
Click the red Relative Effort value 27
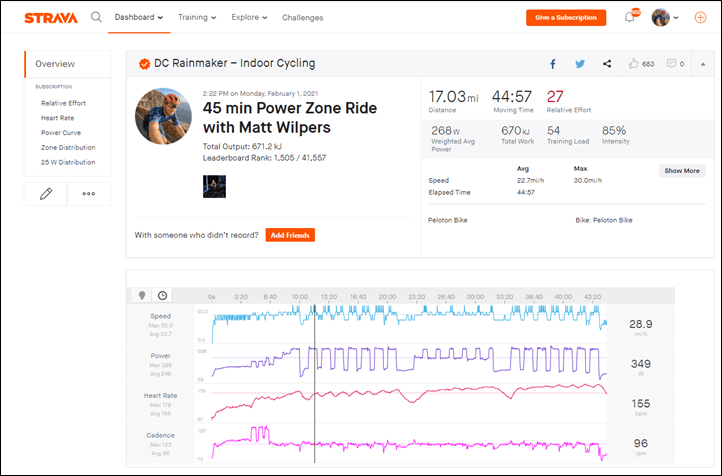pos(555,97)
